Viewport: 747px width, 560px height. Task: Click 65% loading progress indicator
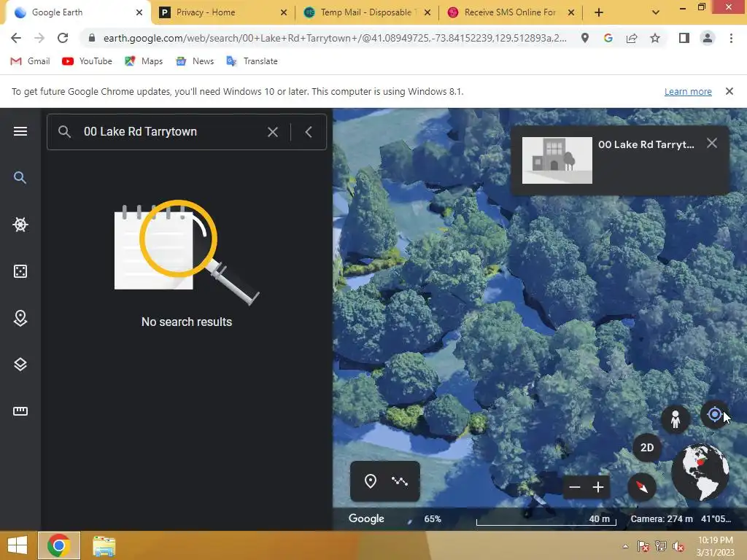point(433,519)
